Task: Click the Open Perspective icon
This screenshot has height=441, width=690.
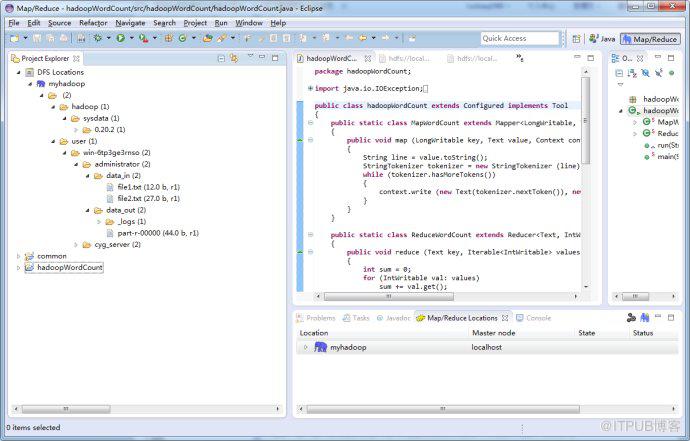Action: coord(576,39)
